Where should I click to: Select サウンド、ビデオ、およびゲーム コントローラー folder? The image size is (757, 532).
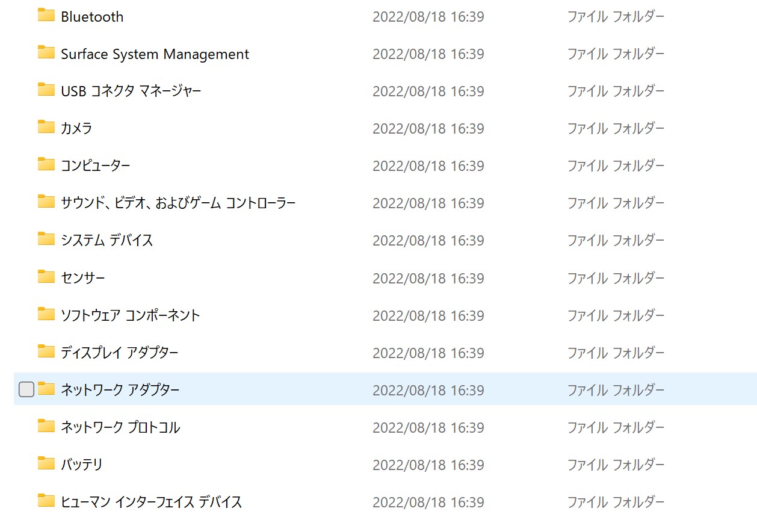pos(178,203)
